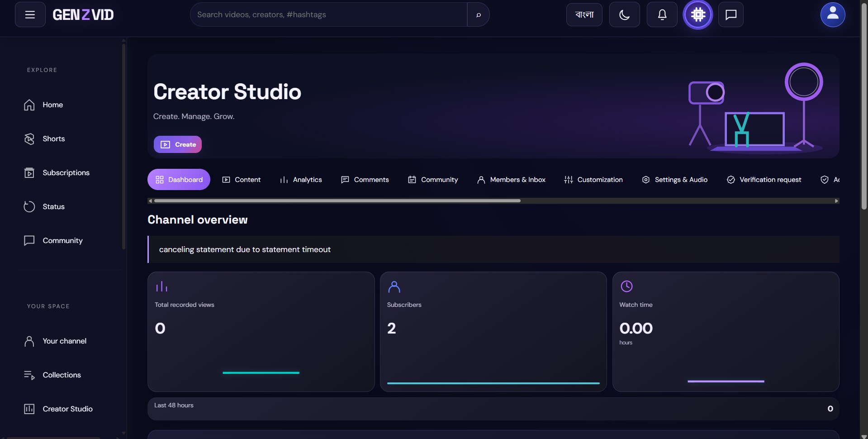The width and height of the screenshot is (868, 439).
Task: Open the user profile avatar
Action: pyautogui.click(x=833, y=14)
